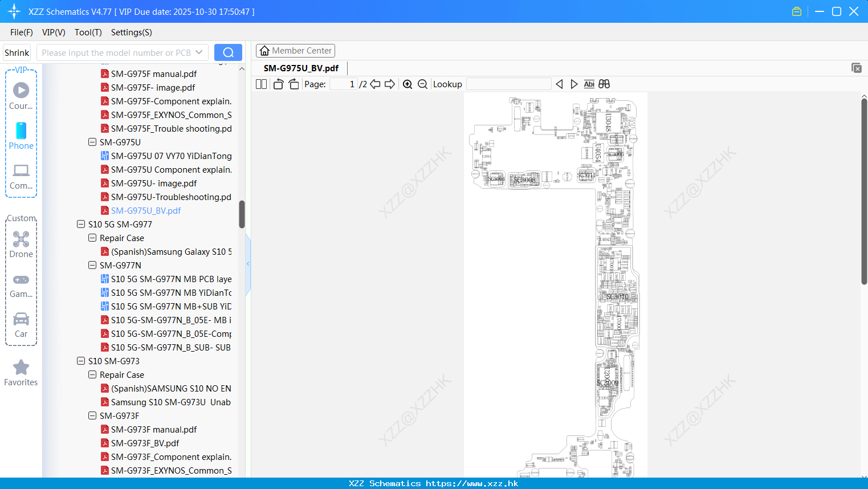
Task: Open the Drone category
Action: coord(21,244)
